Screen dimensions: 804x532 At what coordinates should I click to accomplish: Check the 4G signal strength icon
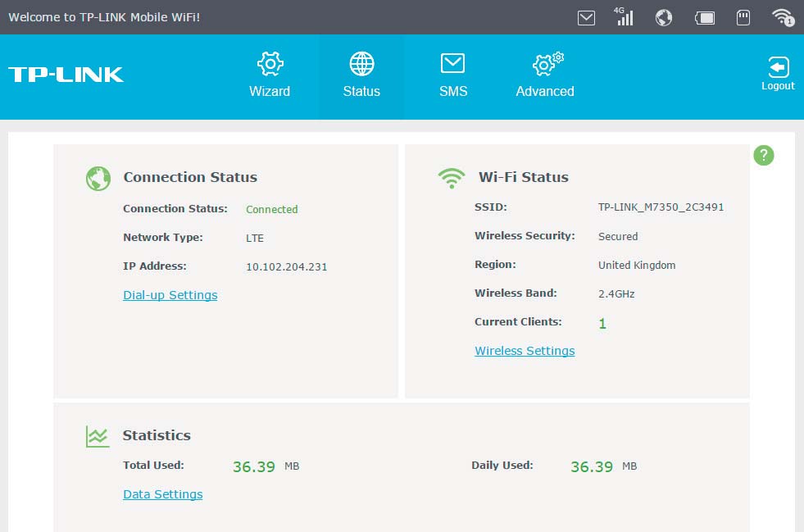point(624,16)
